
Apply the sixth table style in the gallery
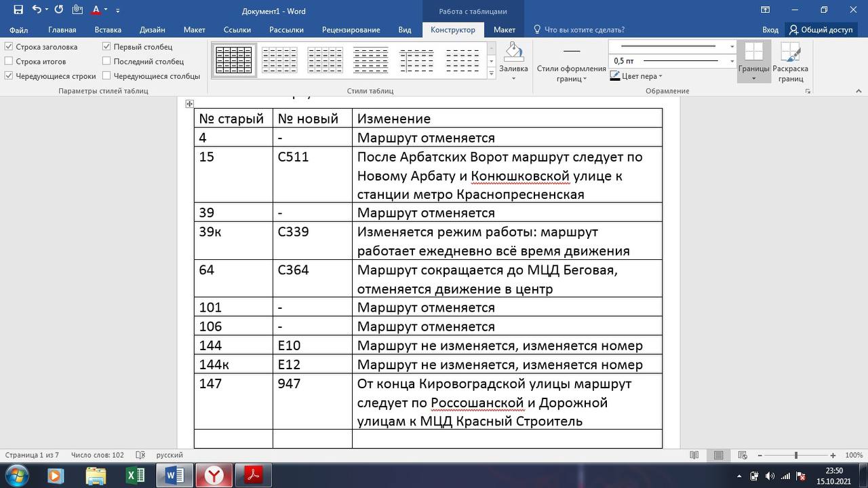click(462, 60)
